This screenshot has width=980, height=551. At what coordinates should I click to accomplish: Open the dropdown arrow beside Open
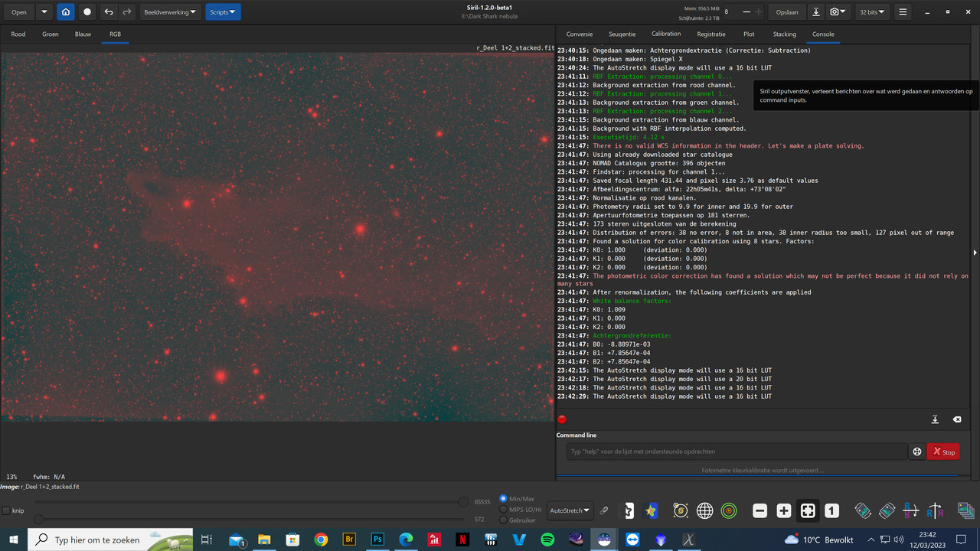point(44,12)
